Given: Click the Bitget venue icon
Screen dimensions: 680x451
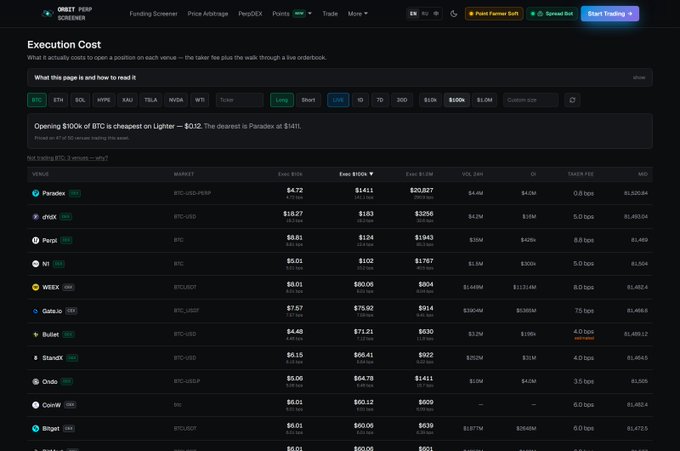Looking at the screenshot, I should [x=36, y=428].
